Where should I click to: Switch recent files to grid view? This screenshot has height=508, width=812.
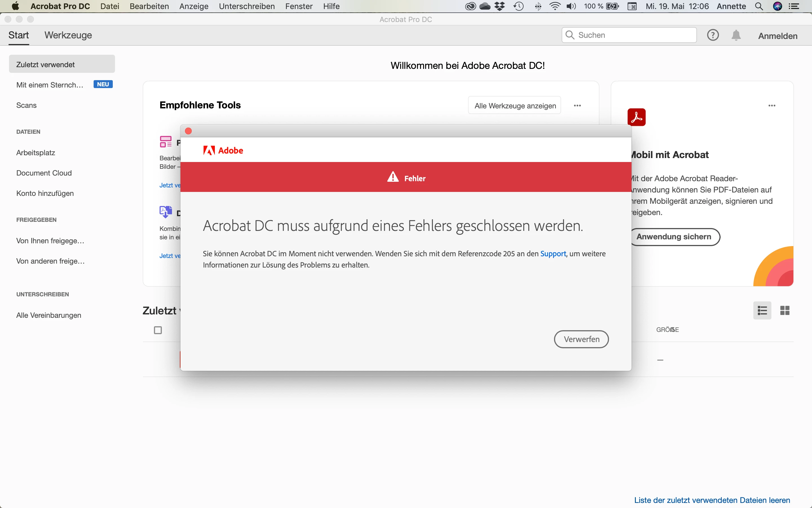click(x=784, y=310)
